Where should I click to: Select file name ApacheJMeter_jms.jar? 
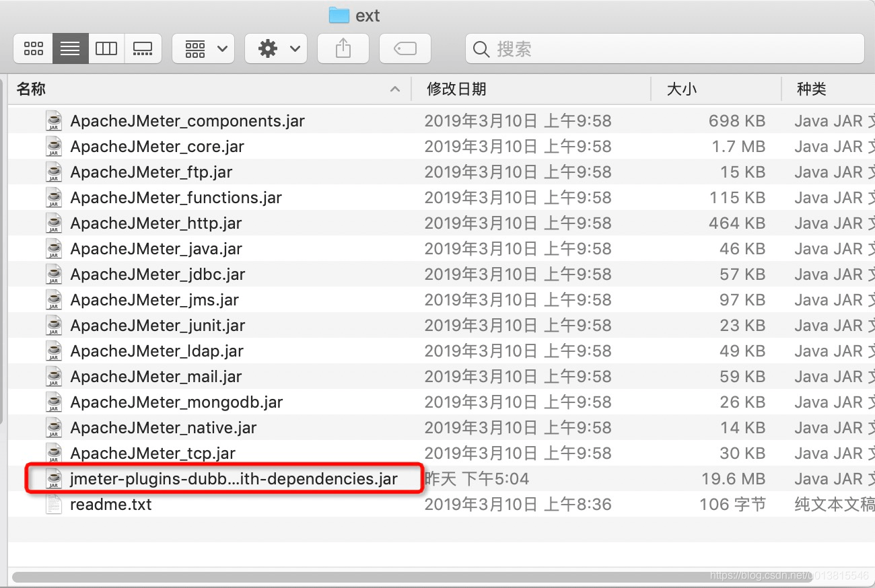click(x=154, y=300)
